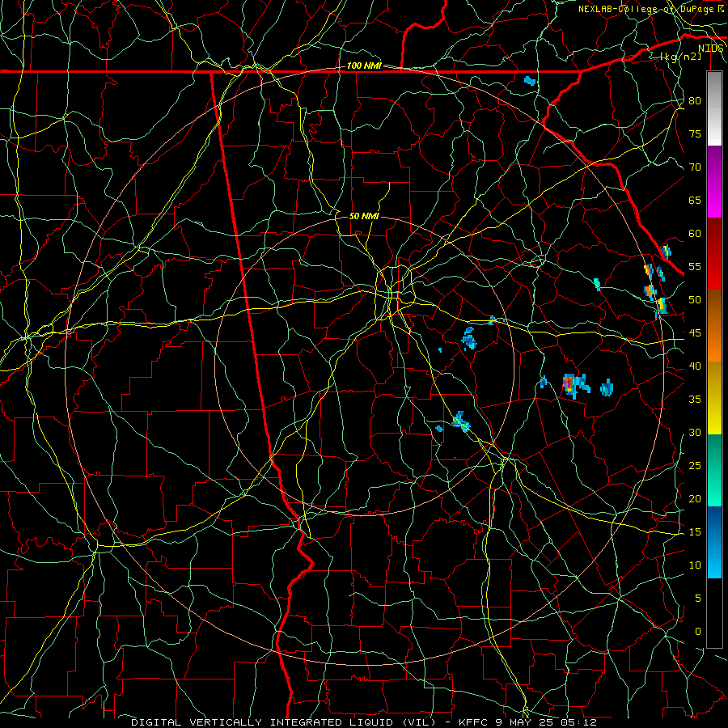Click the yellow segment of the color bar
This screenshot has height=728, width=728.
(x=714, y=398)
